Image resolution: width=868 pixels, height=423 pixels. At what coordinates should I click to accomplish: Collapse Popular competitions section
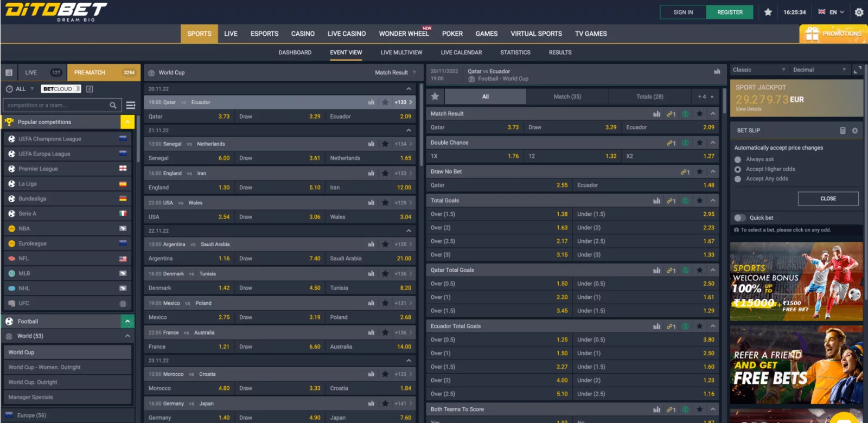(127, 122)
